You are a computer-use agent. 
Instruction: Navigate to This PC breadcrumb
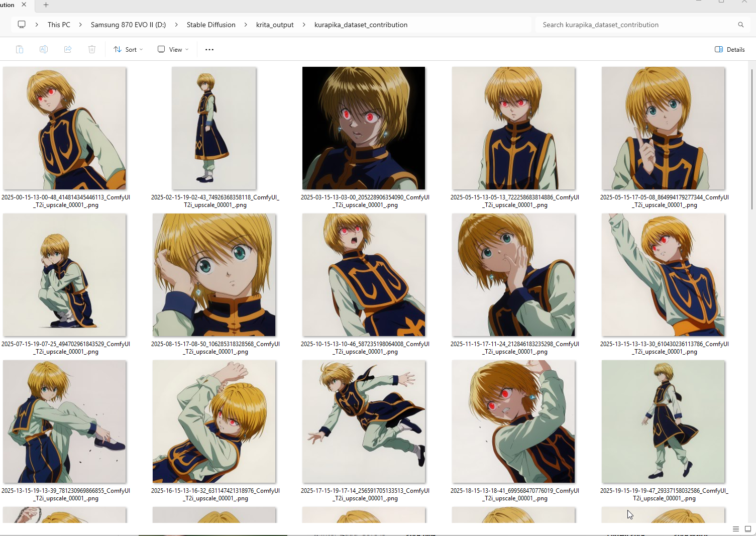point(59,25)
